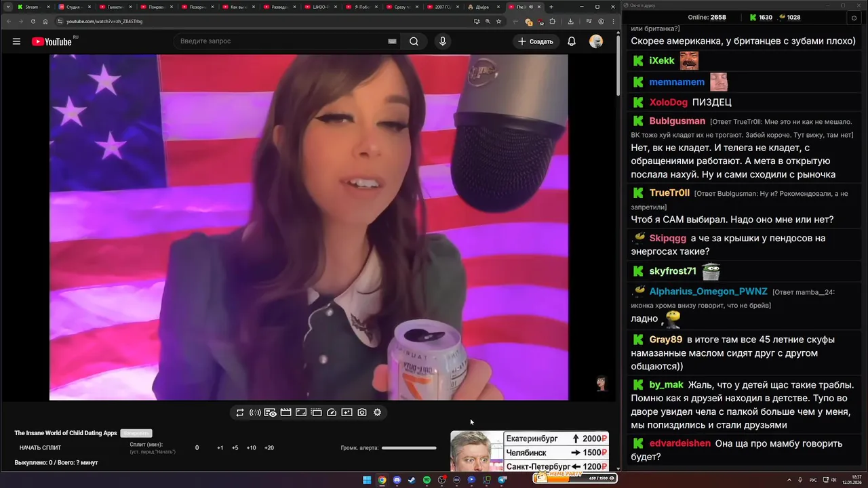Click username Gray89 in chat

pyautogui.click(x=666, y=340)
